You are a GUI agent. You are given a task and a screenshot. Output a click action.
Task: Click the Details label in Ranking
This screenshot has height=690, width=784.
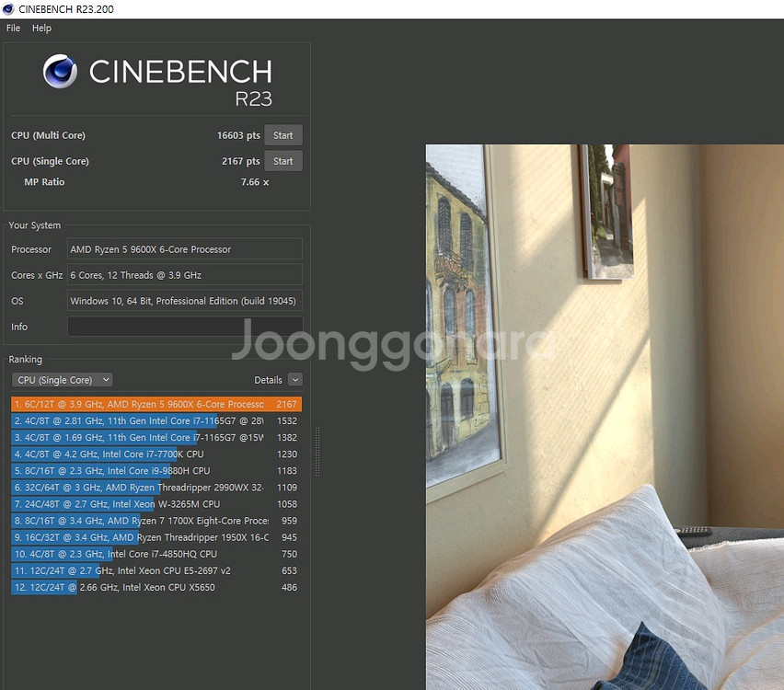pyautogui.click(x=268, y=380)
